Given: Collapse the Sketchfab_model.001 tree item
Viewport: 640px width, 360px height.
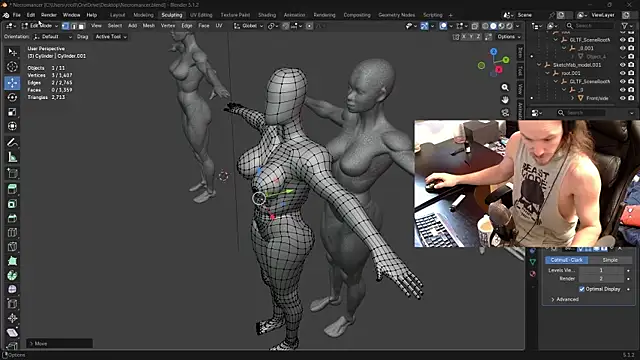Looking at the screenshot, I should coord(539,65).
